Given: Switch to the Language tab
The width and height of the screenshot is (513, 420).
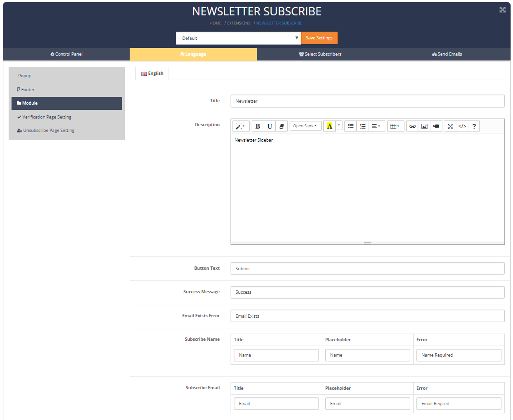Looking at the screenshot, I should 193,54.
